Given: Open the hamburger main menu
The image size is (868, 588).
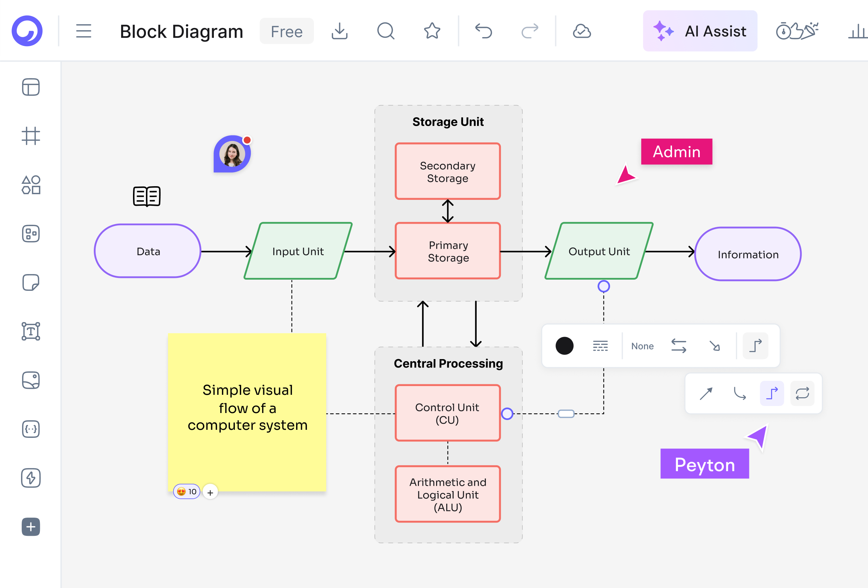Looking at the screenshot, I should pyautogui.click(x=84, y=31).
